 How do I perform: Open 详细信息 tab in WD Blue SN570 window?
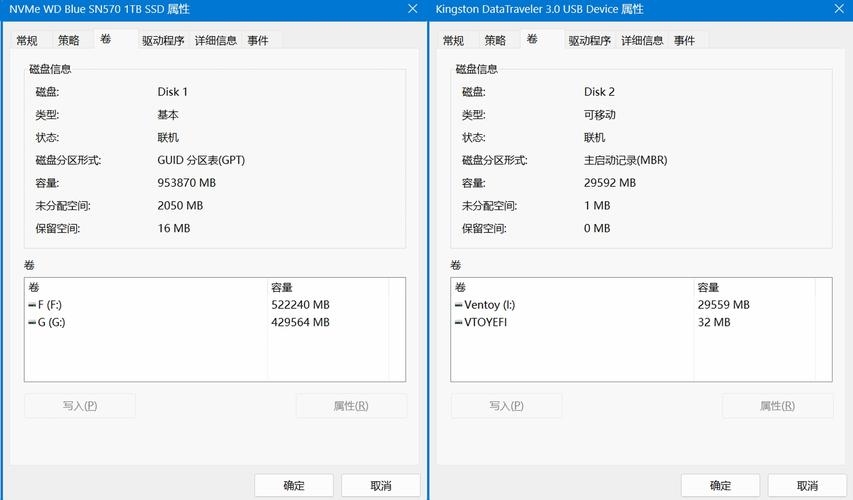coord(215,40)
